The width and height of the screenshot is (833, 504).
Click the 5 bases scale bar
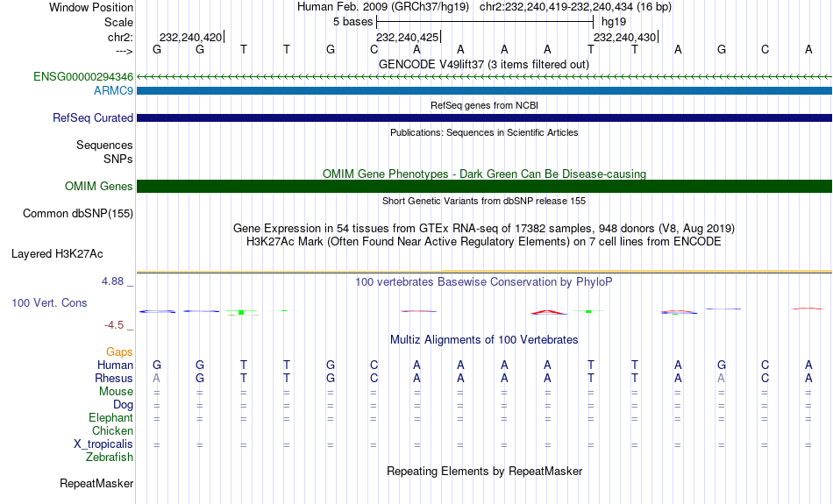coord(485,22)
